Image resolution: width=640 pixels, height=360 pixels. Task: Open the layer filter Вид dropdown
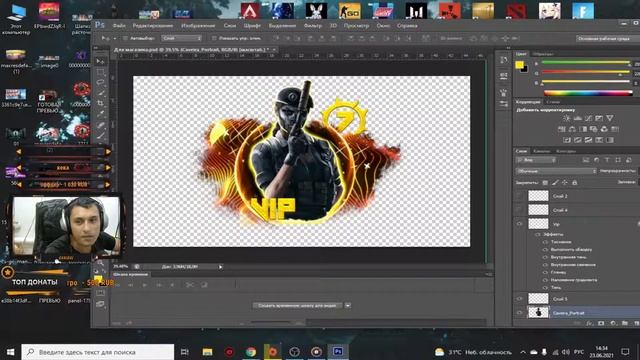tap(536, 160)
